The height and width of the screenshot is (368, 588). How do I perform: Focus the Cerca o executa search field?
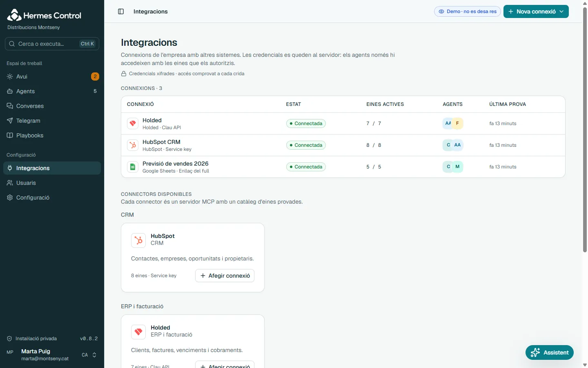tap(52, 44)
